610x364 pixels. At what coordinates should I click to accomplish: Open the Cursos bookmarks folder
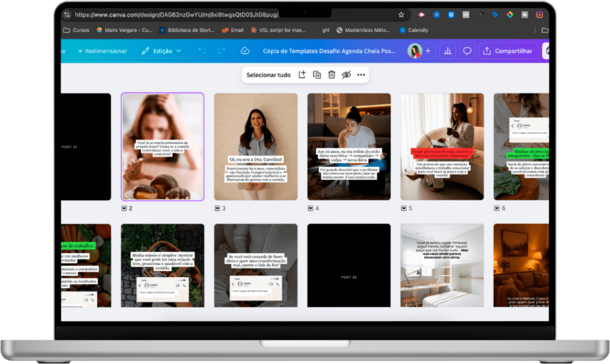pyautogui.click(x=76, y=30)
